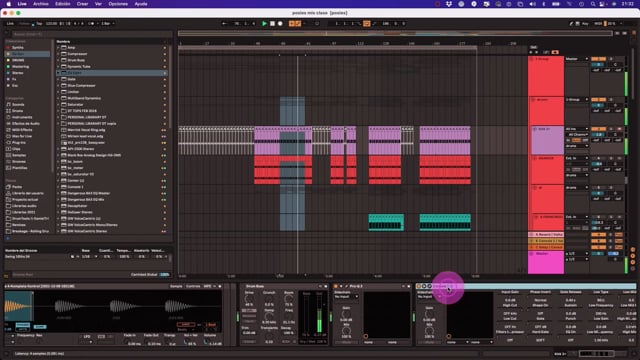This screenshot has width=640, height=360.
Task: Toggle Pro-Q 3 device activator
Action: 336,286
